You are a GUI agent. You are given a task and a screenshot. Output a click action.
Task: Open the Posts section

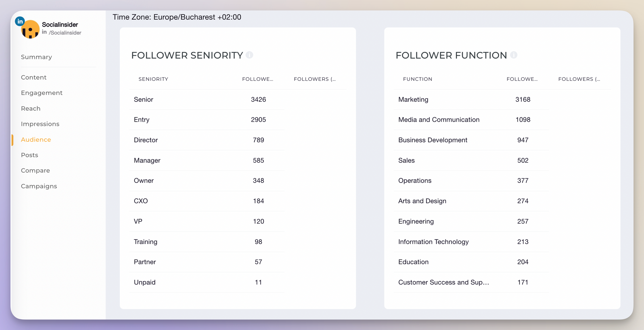click(30, 155)
